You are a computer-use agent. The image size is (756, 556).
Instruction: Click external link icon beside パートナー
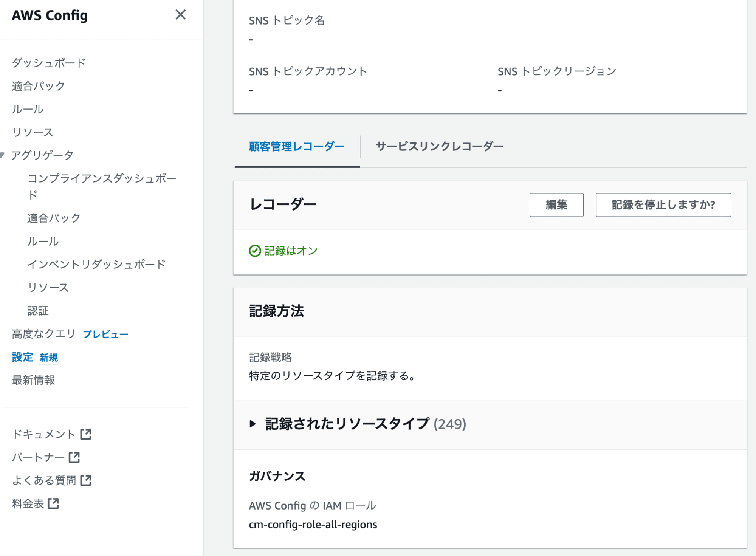[74, 457]
